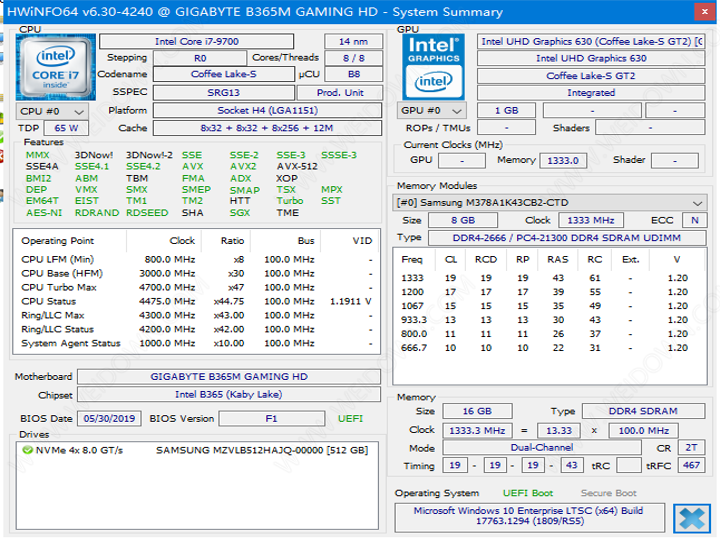Click the RDSEED feature label
720x540 pixels.
147,213
